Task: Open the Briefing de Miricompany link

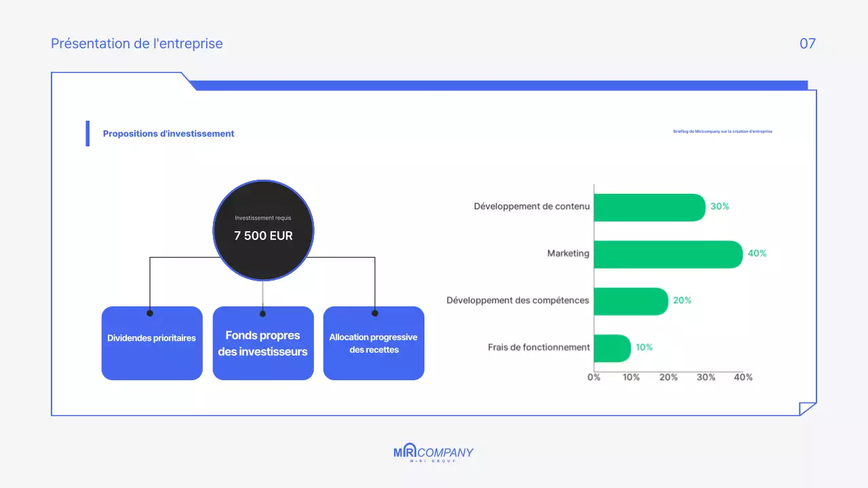Action: pyautogui.click(x=723, y=131)
